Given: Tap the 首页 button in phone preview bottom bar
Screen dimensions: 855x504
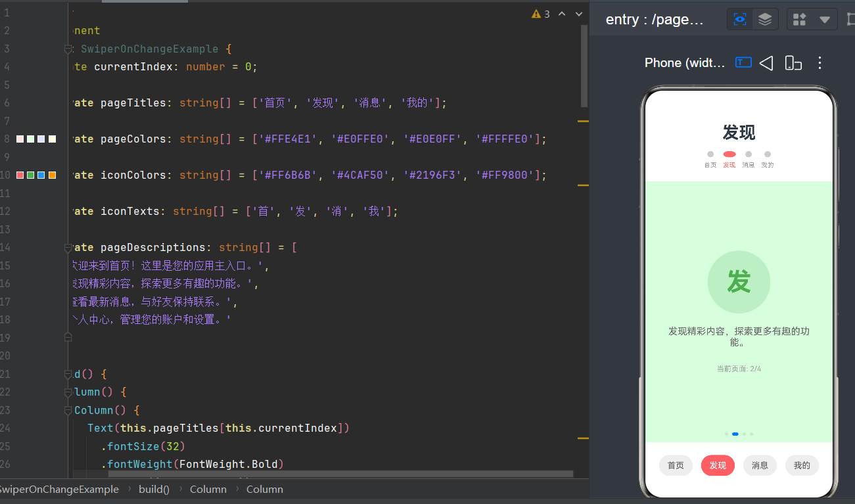Looking at the screenshot, I should 676,465.
